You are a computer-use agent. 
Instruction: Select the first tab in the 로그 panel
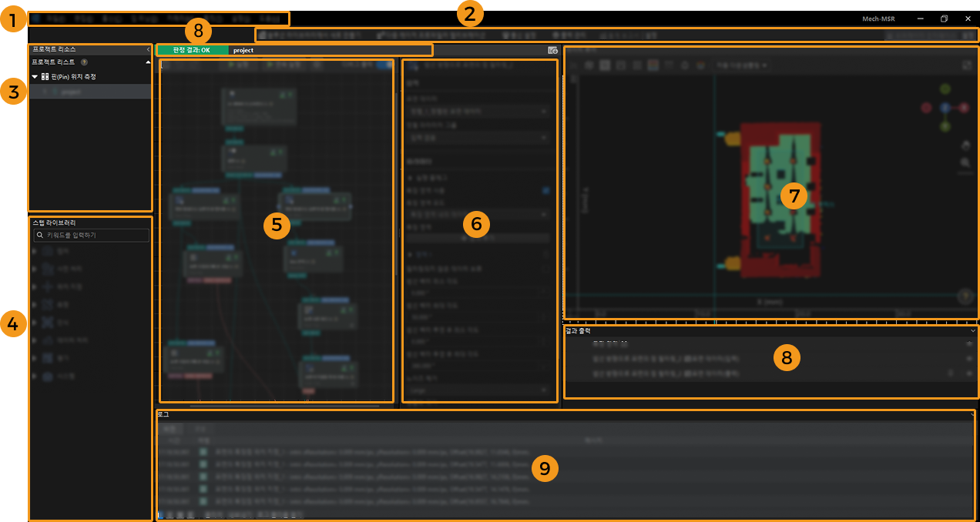point(172,428)
